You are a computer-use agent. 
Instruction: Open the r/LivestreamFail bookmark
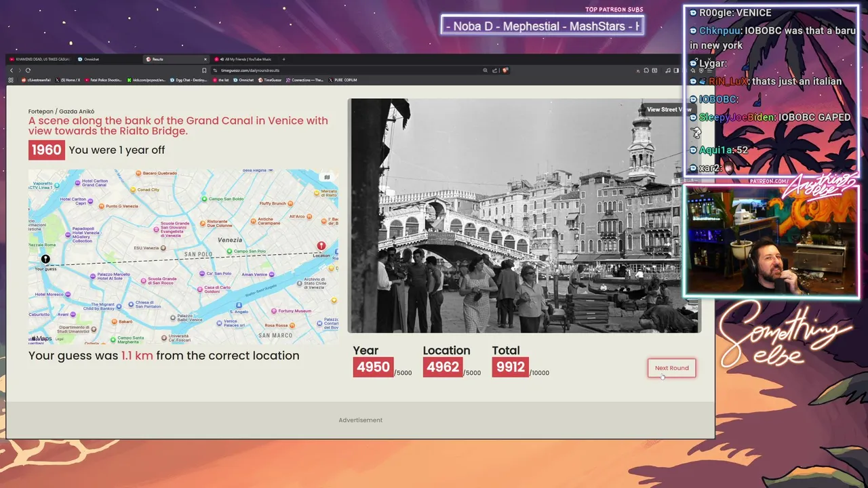pos(37,80)
